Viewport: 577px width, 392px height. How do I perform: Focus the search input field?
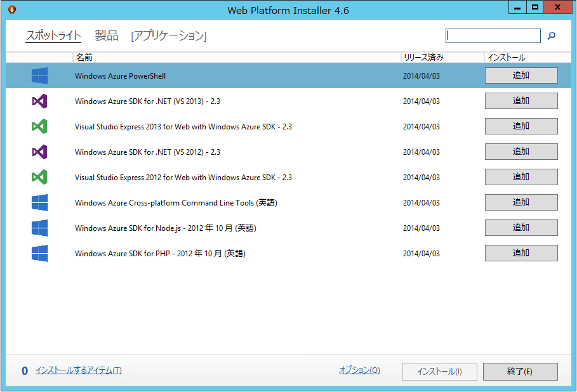pos(493,36)
